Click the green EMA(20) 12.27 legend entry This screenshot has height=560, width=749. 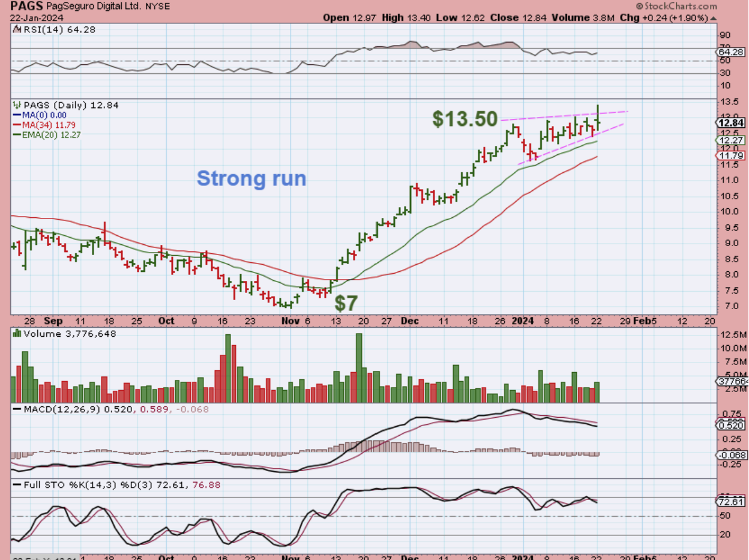[46, 134]
